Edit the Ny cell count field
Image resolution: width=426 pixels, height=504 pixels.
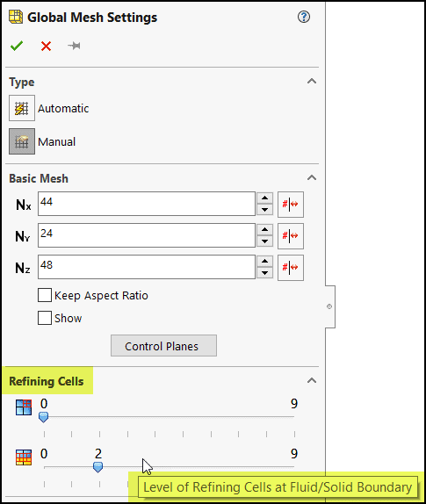tap(147, 235)
